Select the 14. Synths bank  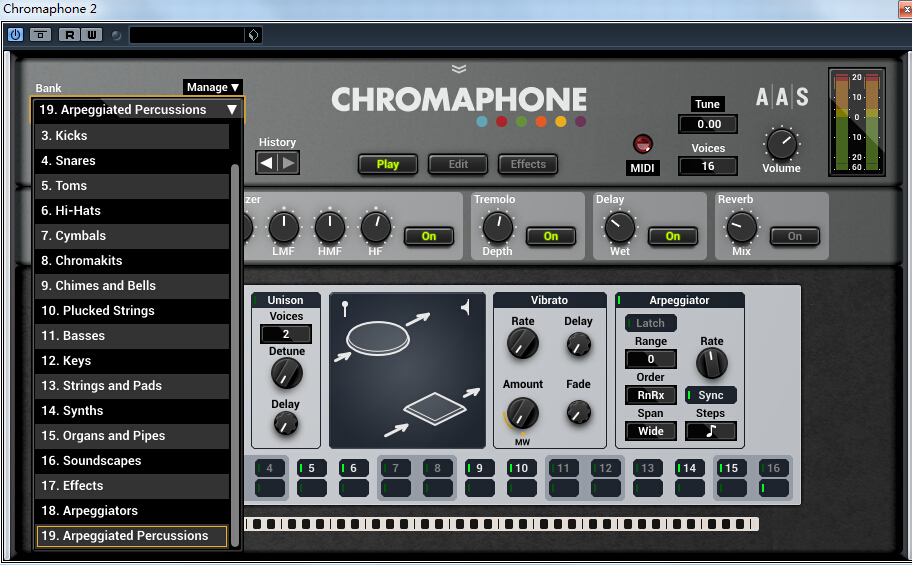pyautogui.click(x=131, y=411)
